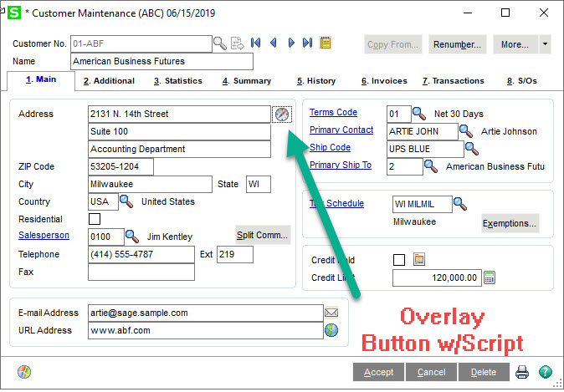
Task: Open the Tax Schedule lookup magnifier
Action: [x=460, y=204]
